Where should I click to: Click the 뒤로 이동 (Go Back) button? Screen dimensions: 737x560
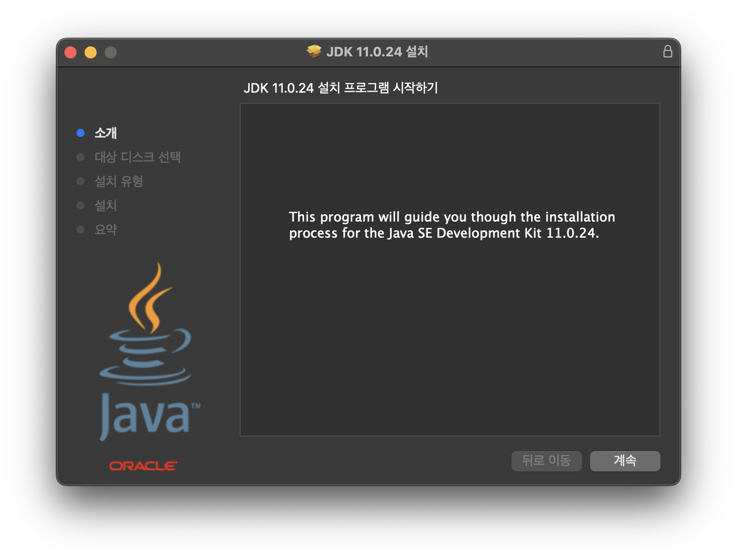[546, 461]
